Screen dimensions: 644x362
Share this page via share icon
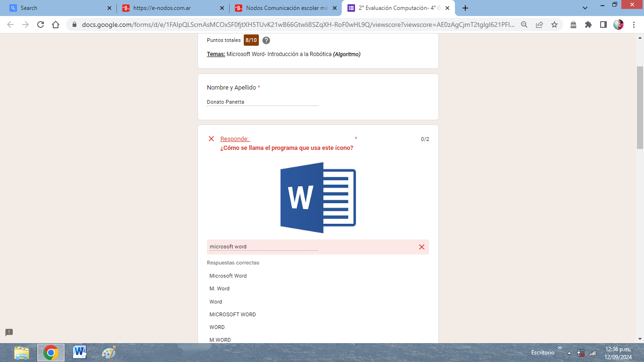pos(539,25)
